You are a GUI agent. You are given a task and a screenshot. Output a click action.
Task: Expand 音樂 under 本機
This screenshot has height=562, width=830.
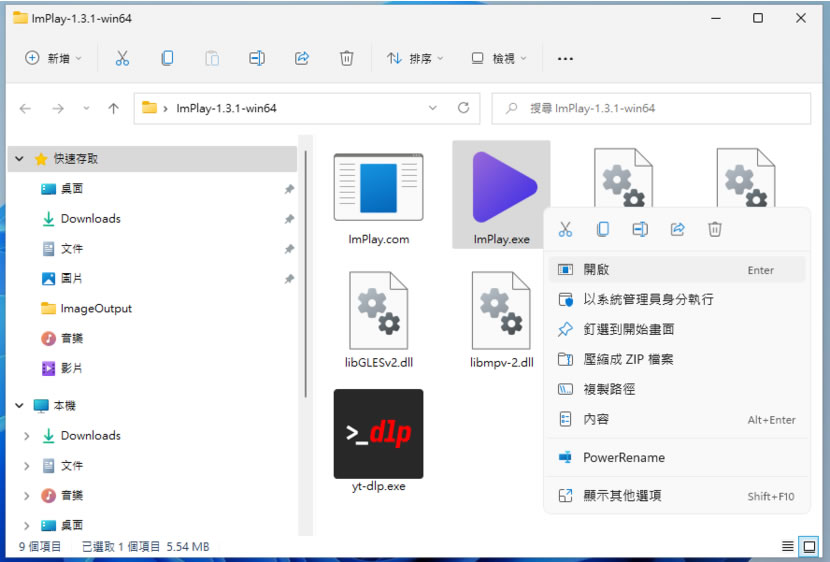click(x=26, y=496)
